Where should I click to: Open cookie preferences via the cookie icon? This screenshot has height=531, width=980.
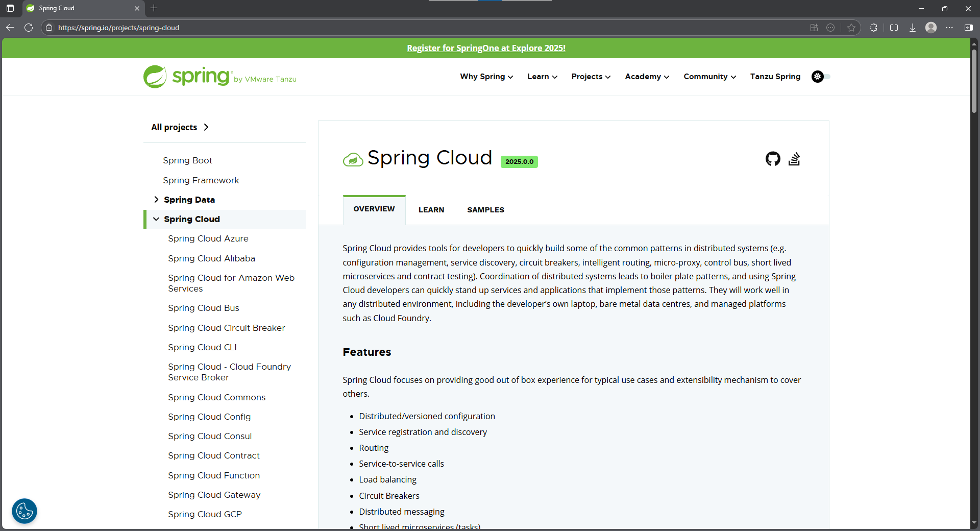(24, 511)
